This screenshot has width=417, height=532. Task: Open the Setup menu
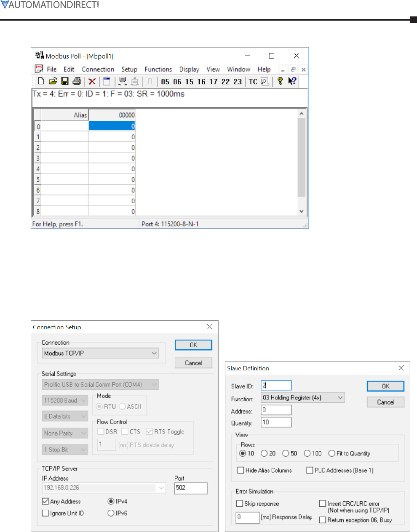pos(129,69)
